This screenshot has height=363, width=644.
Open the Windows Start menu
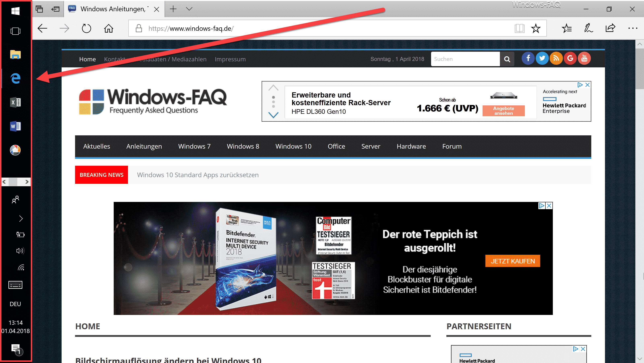[x=15, y=11]
